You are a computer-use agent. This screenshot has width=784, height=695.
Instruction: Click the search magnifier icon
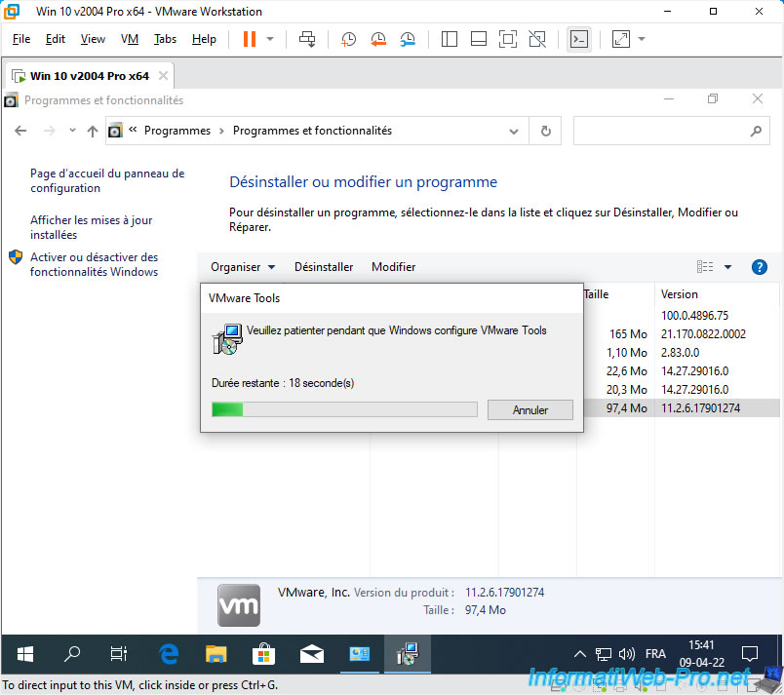[x=756, y=131]
